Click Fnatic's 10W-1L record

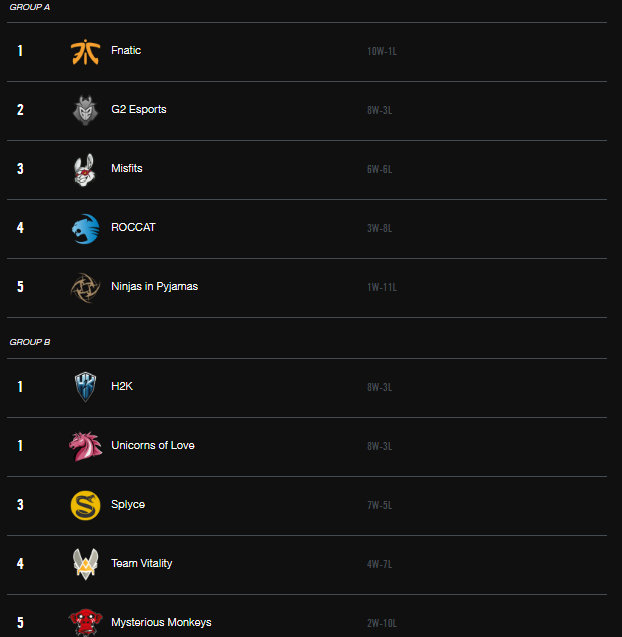click(381, 51)
